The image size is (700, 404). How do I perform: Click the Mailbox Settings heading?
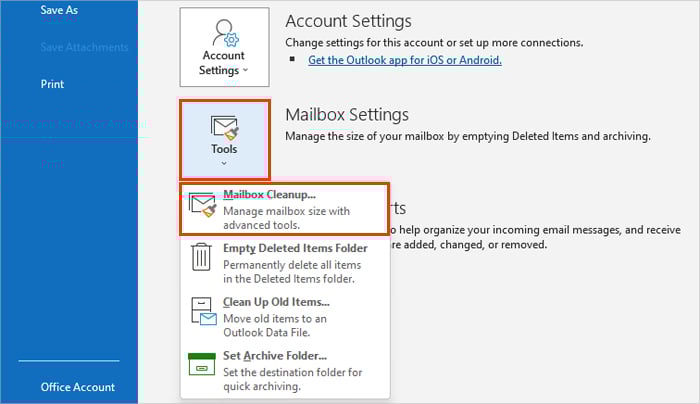pyautogui.click(x=346, y=115)
